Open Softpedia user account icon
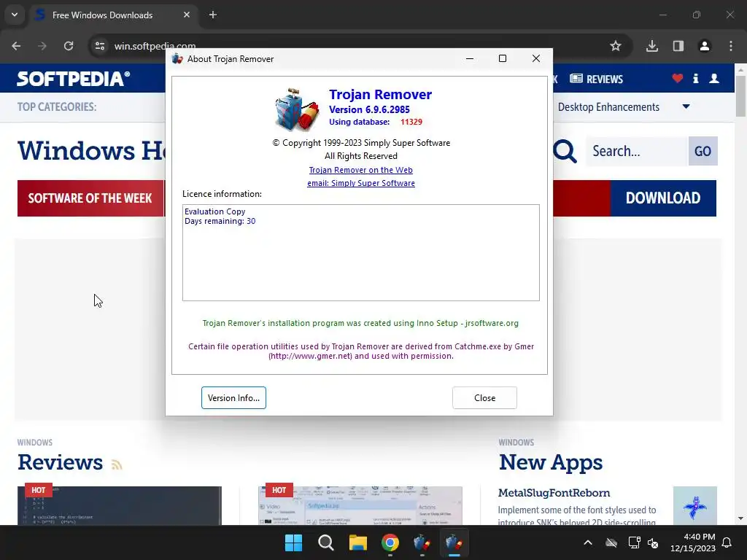747x560 pixels. pos(713,79)
